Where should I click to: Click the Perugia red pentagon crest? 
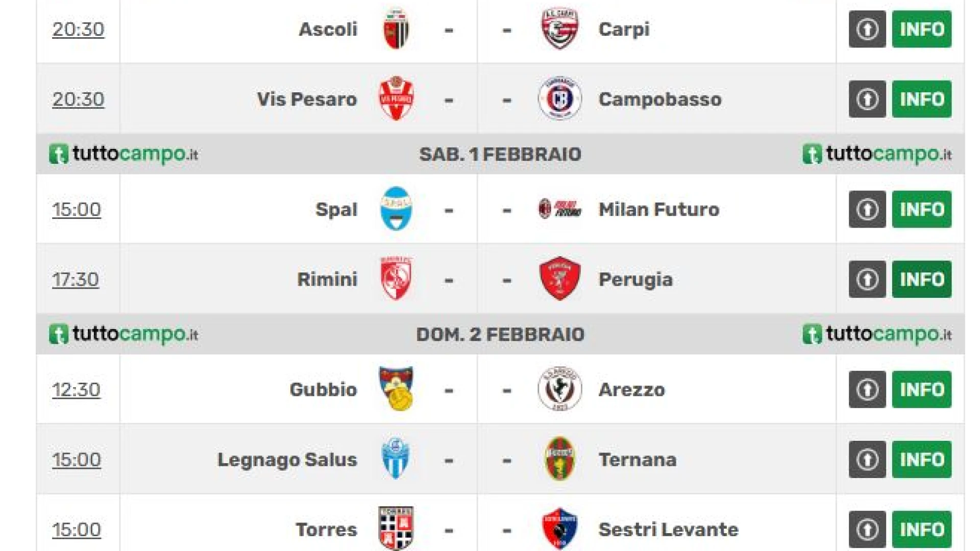[x=560, y=279]
